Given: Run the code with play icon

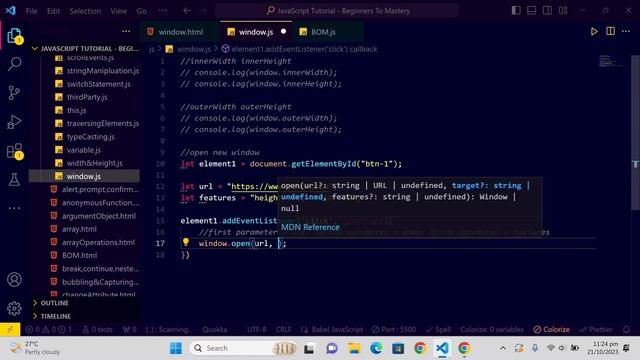Looking at the screenshot, I should pos(594,31).
